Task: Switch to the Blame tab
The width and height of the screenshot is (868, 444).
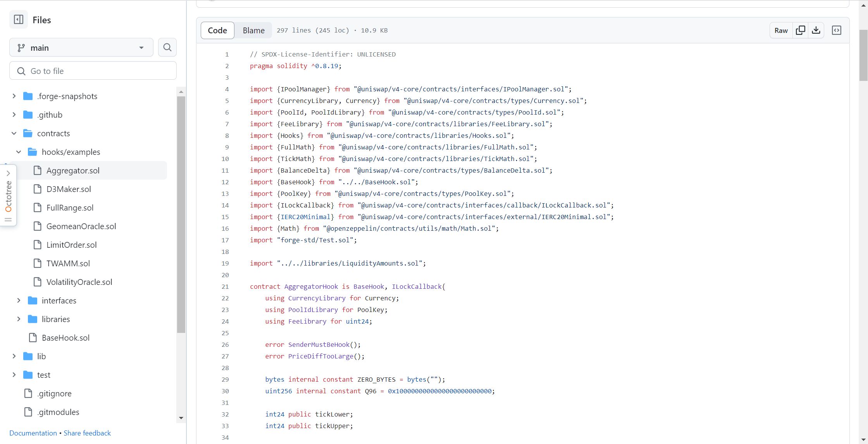Action: [x=253, y=30]
